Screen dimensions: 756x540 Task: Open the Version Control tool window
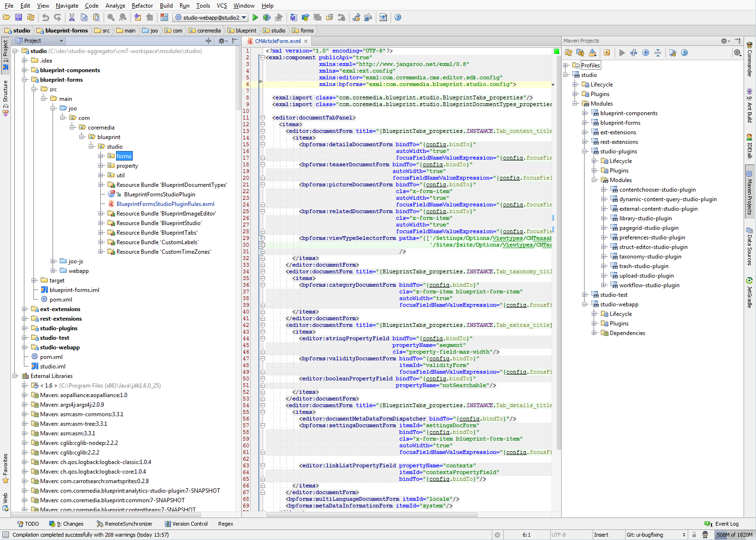[x=186, y=524]
